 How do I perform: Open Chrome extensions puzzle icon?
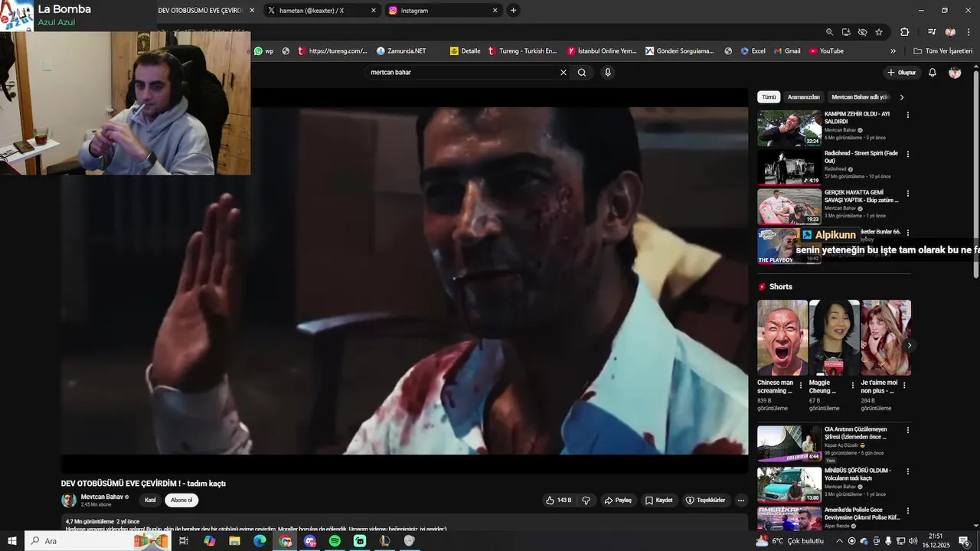click(904, 32)
